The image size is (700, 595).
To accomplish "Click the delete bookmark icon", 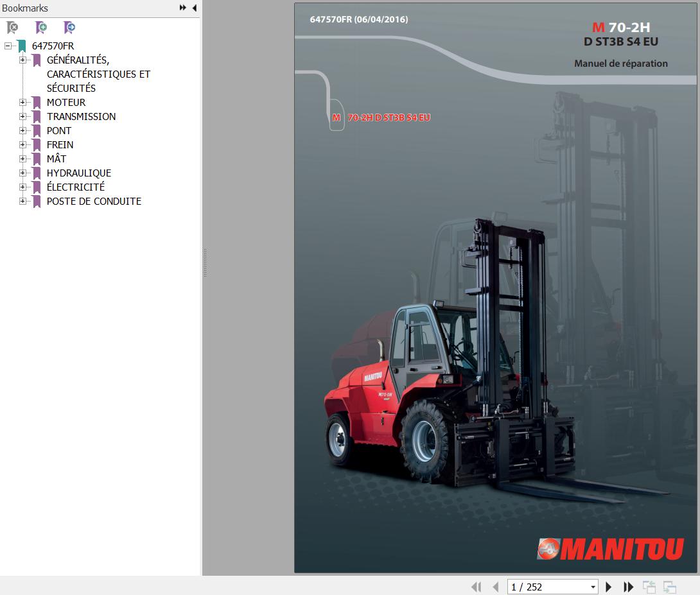I will click(x=12, y=28).
